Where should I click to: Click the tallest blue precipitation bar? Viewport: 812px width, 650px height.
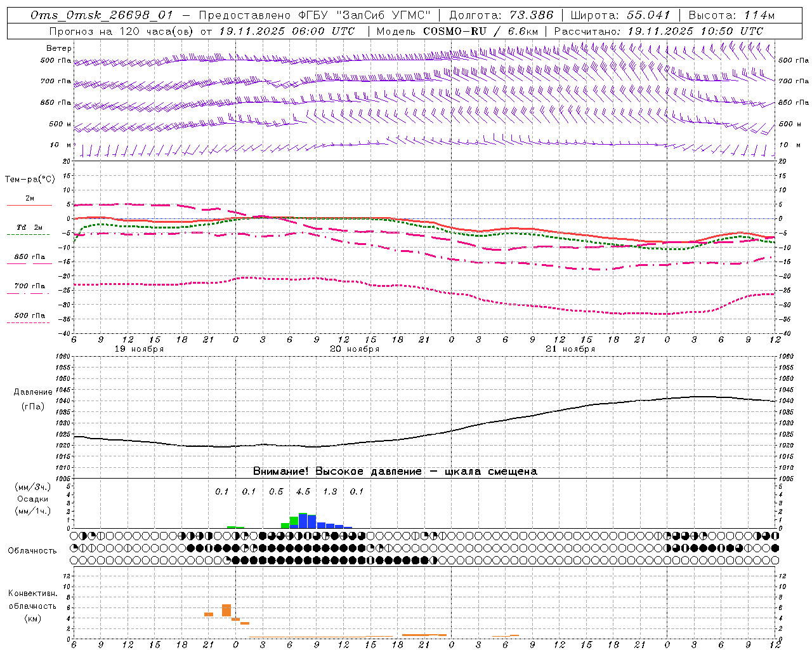point(303,521)
